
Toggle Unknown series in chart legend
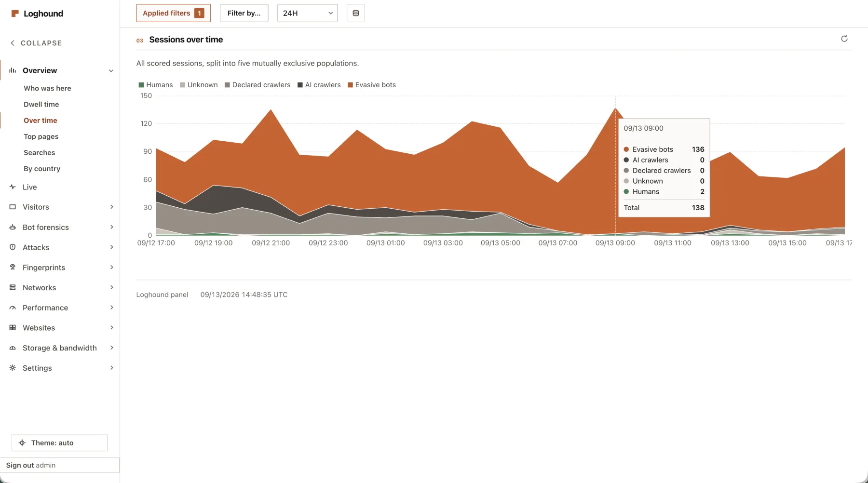point(199,85)
